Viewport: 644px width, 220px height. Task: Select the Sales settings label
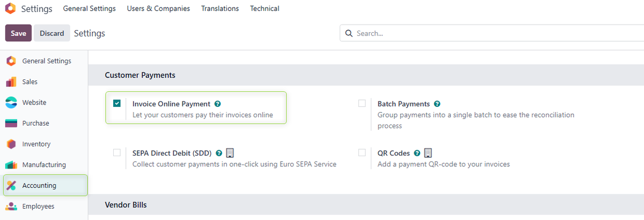click(30, 82)
